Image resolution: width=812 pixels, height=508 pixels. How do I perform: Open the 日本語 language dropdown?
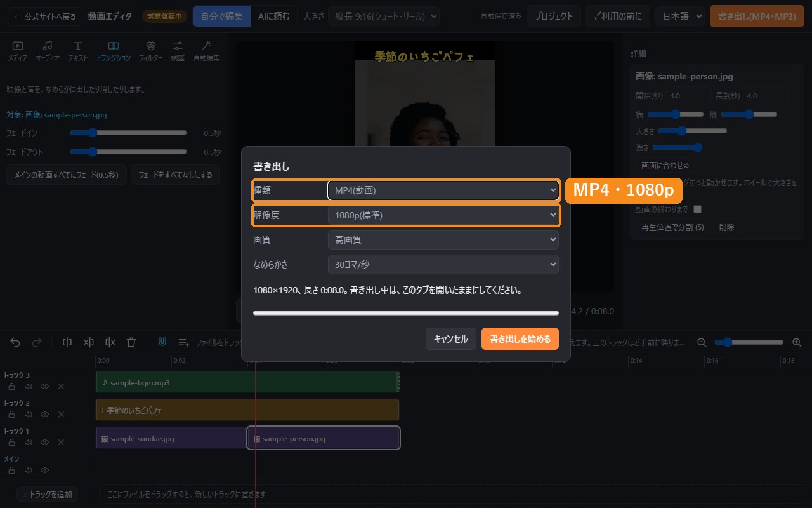point(680,17)
